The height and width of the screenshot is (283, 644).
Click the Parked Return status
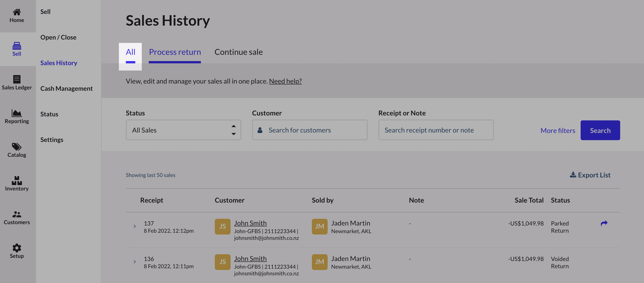click(x=560, y=227)
